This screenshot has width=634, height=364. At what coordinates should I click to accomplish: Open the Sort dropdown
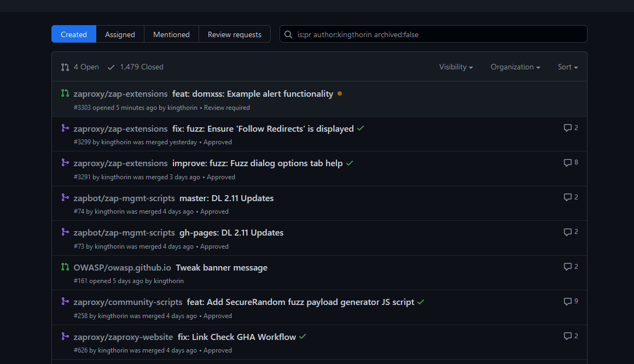[567, 67]
